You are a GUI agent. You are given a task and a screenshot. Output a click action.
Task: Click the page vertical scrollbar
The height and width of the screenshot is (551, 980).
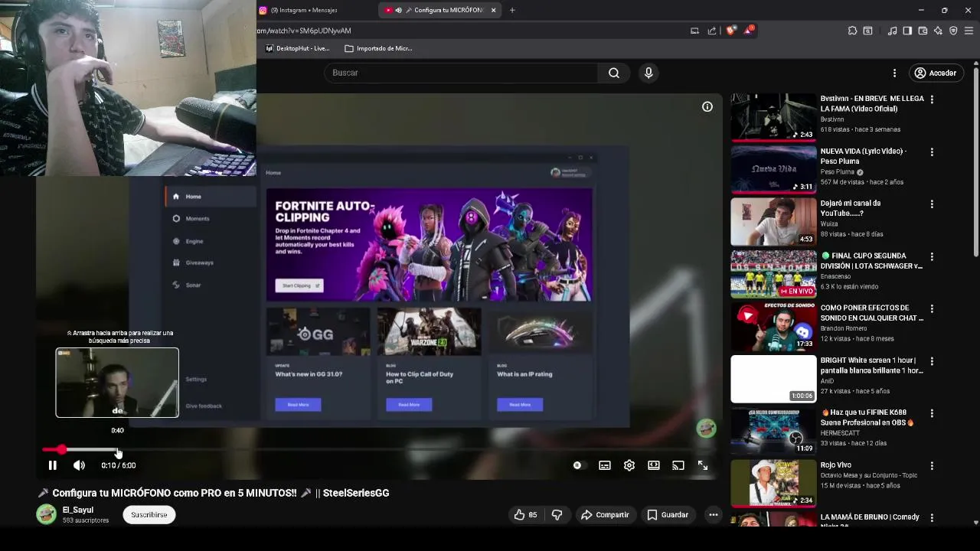[x=975, y=161]
